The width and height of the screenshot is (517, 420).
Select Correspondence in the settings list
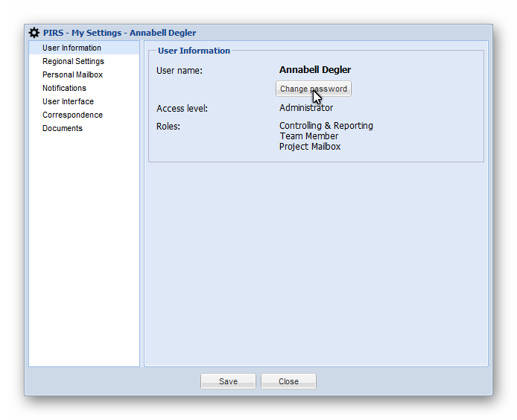point(72,115)
